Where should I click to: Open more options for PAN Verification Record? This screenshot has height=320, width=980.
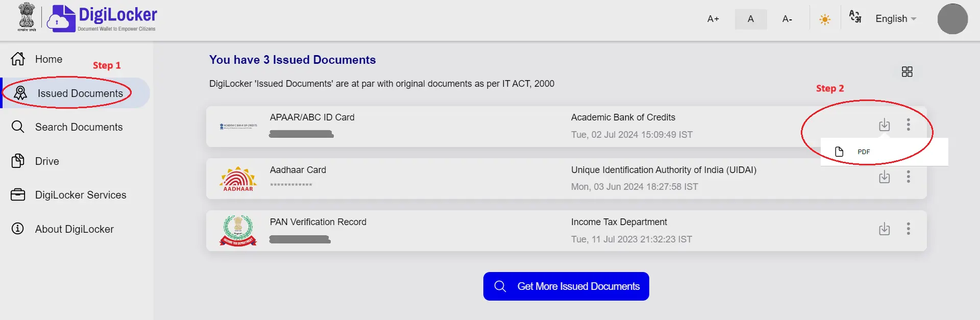click(909, 229)
